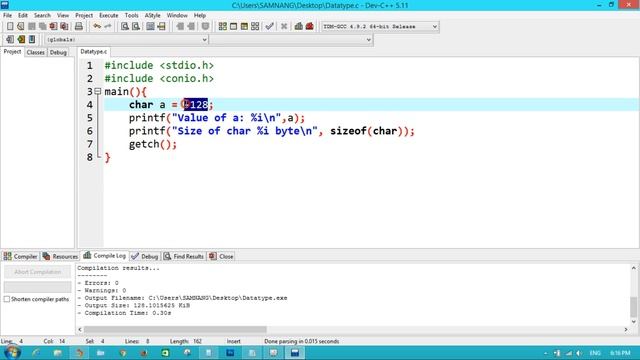Click the Print toolbar icon
The image size is (640, 360).
tap(78, 26)
